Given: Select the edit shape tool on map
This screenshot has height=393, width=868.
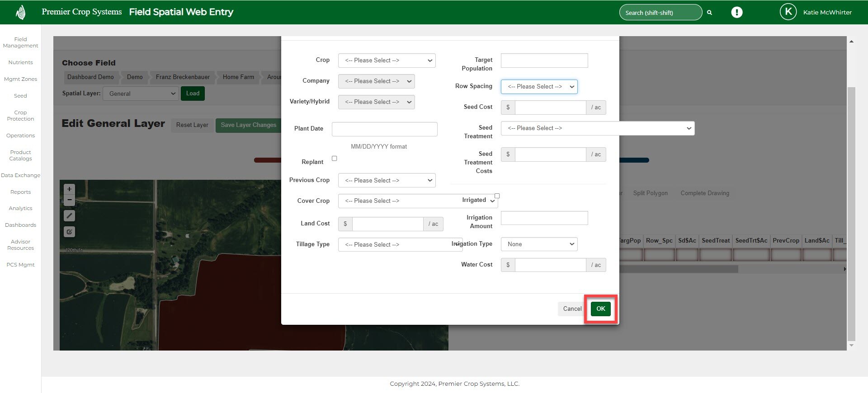Looking at the screenshot, I should pyautogui.click(x=69, y=232).
